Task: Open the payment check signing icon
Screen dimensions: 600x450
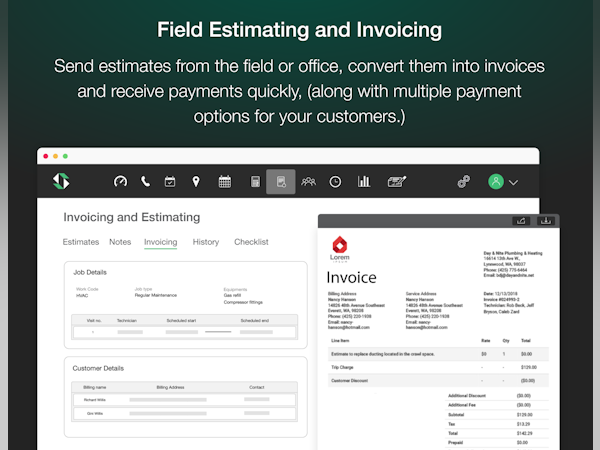Action: pos(397,181)
